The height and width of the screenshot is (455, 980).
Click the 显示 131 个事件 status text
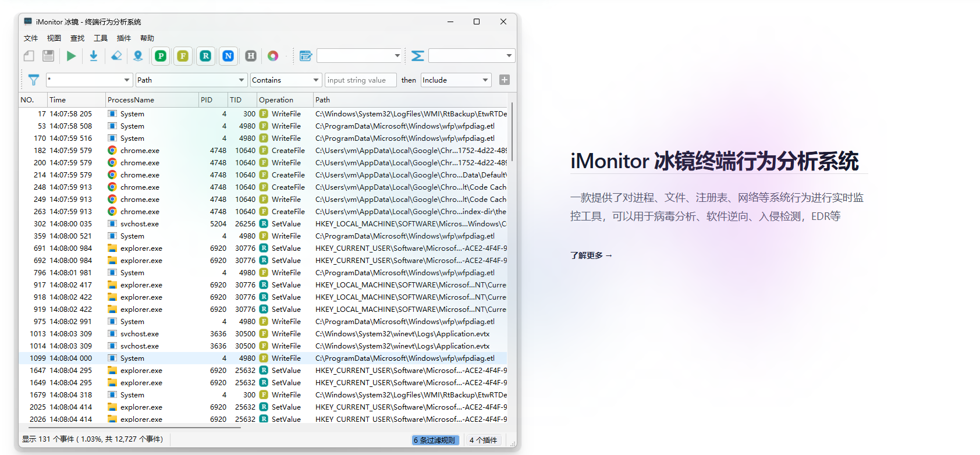[x=93, y=440]
